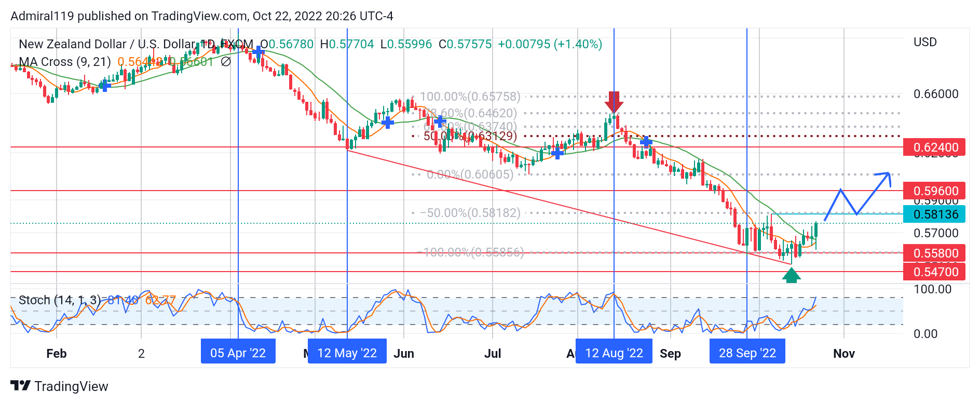This screenshot has height=404, width=980.
Task: Select the 0.54700 red price label
Action: tap(934, 272)
